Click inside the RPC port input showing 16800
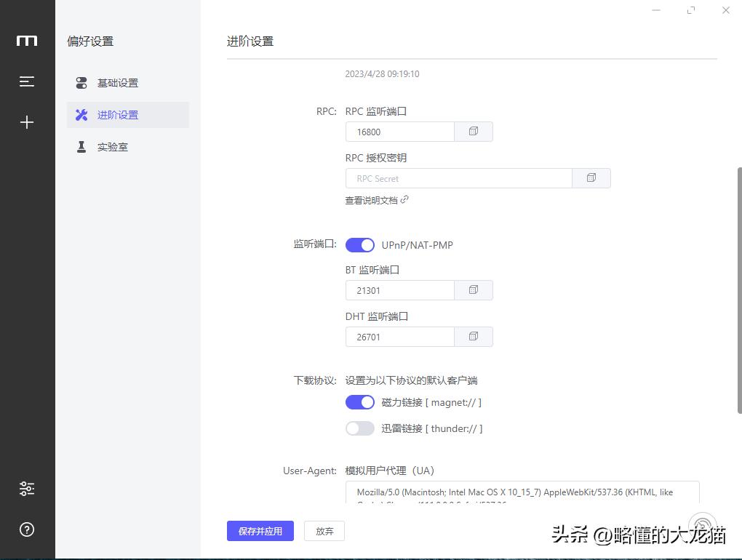Image resolution: width=742 pixels, height=560 pixels. click(x=399, y=131)
